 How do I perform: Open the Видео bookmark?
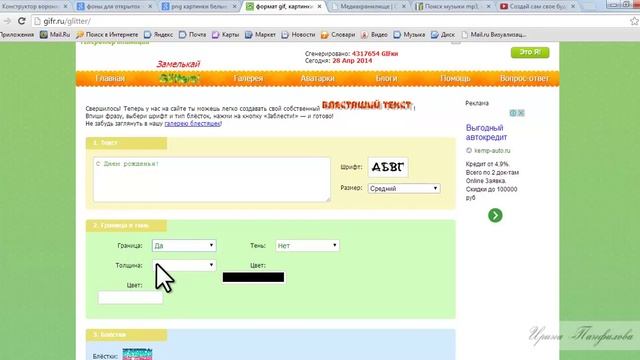pyautogui.click(x=374, y=35)
